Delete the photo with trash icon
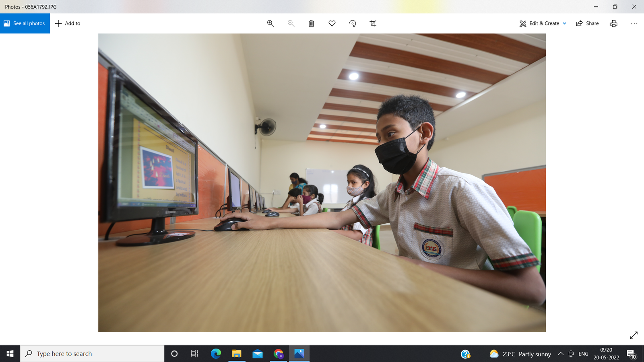644x362 pixels. (x=312, y=23)
